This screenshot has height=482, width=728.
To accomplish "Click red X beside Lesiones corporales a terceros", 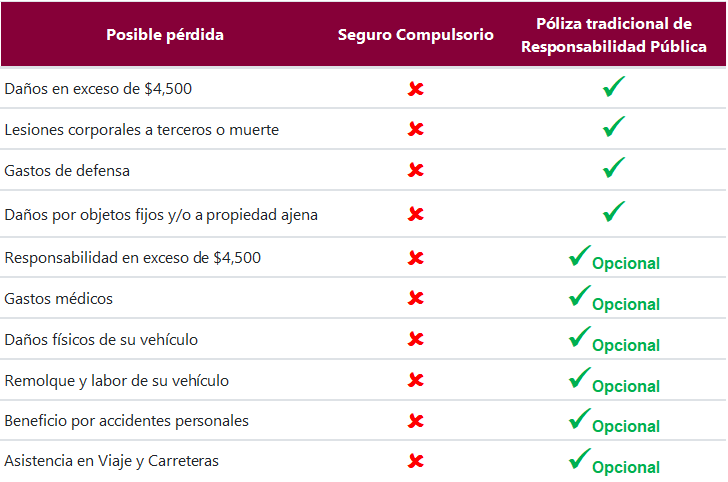I will coord(416,129).
